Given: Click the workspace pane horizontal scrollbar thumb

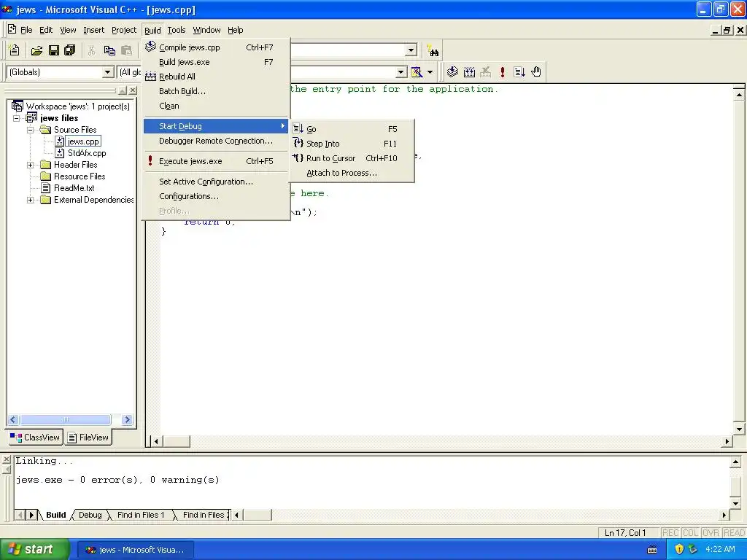Looking at the screenshot, I should [66, 419].
